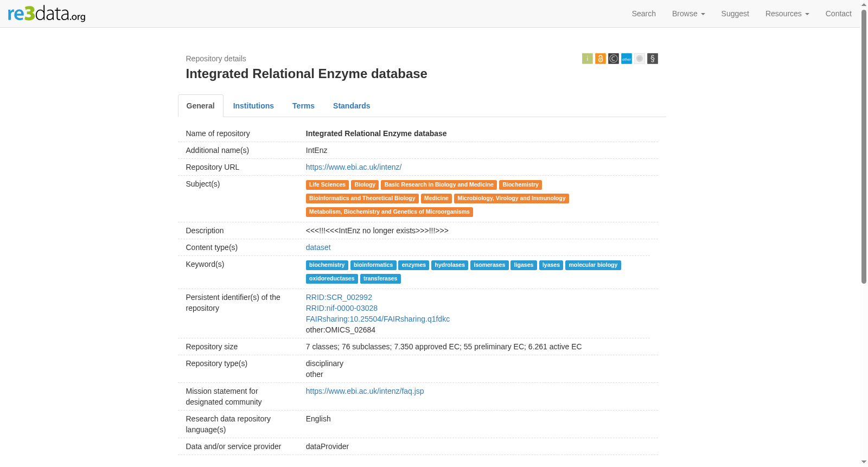The image size is (868, 467).
Task: Select the General tab
Action: pos(201,106)
